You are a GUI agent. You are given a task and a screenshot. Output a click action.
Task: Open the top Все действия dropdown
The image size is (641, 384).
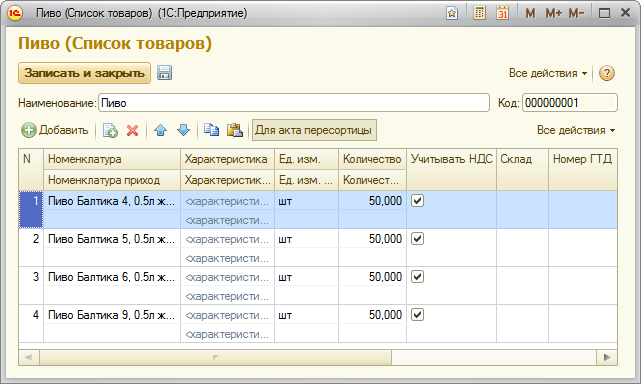pos(548,73)
